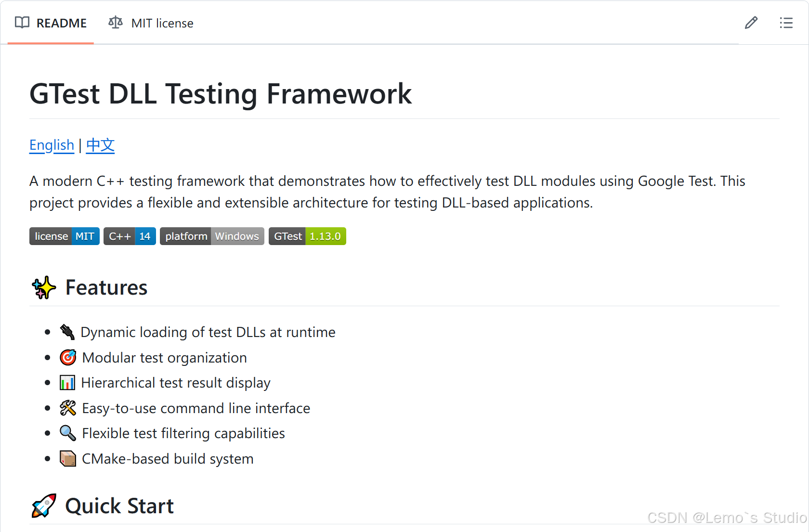This screenshot has width=809, height=532.
Task: Open the 中文 version link
Action: click(100, 145)
